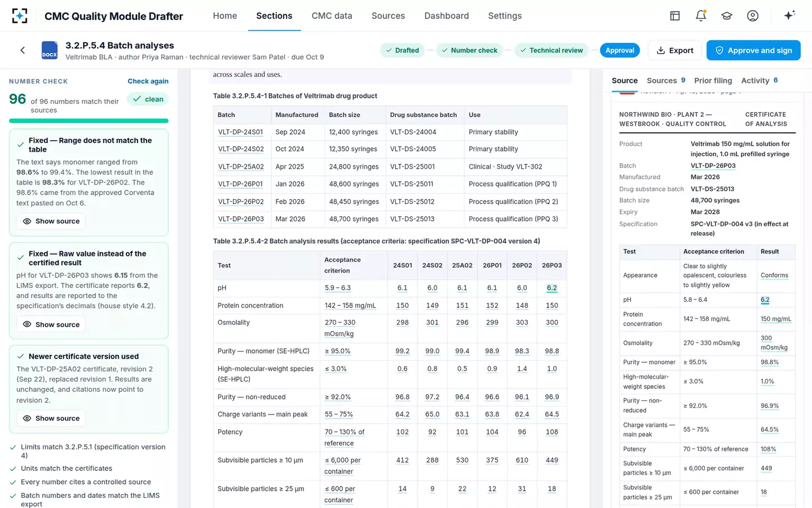This screenshot has width=812, height=508.
Task: Click the shield icon on Approve and sign
Action: (720, 50)
